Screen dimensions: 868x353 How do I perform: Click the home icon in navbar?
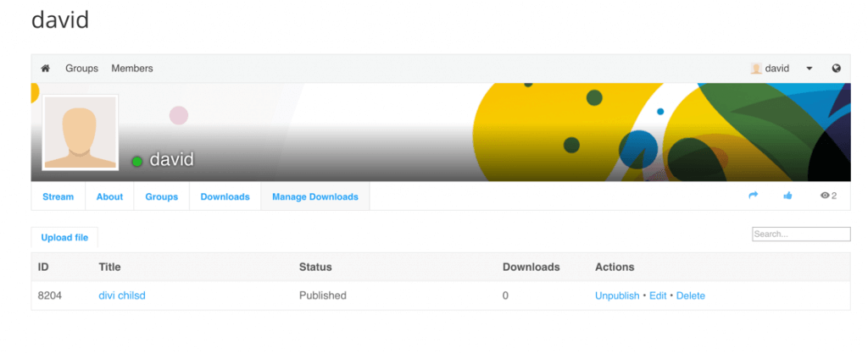(46, 69)
